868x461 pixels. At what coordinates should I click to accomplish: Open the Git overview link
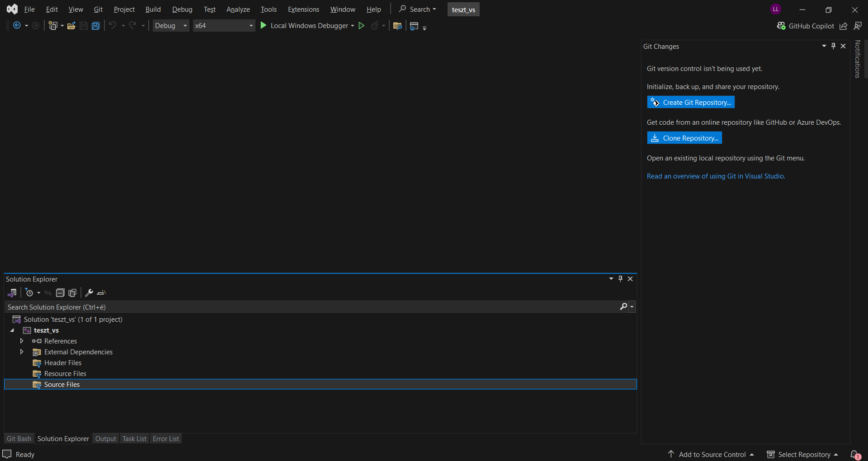pos(716,176)
